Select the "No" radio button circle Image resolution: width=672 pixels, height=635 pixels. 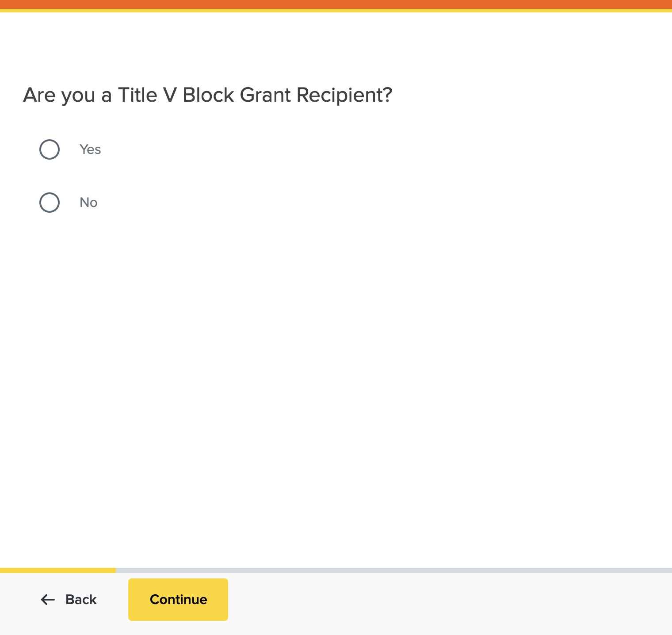pos(50,203)
